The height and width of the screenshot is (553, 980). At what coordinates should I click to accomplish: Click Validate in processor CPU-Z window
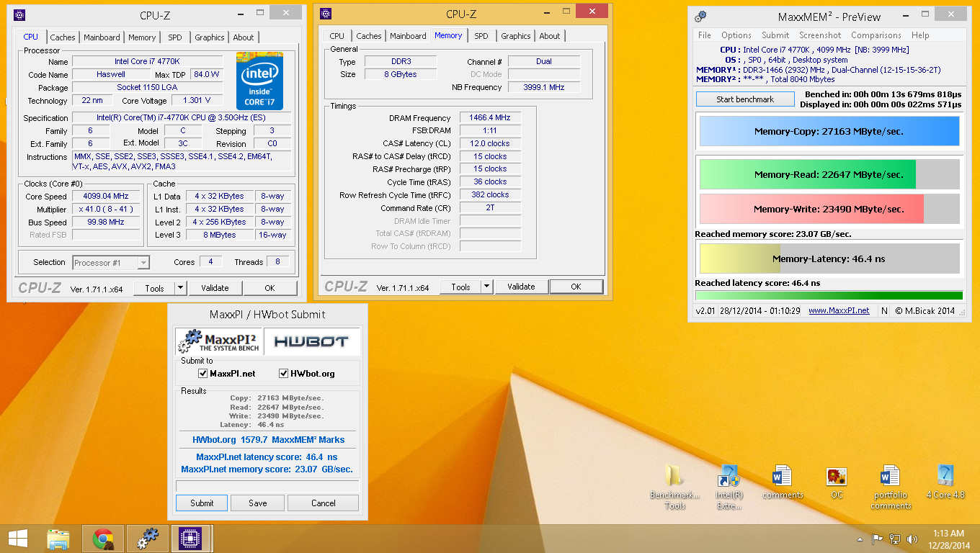tap(215, 288)
